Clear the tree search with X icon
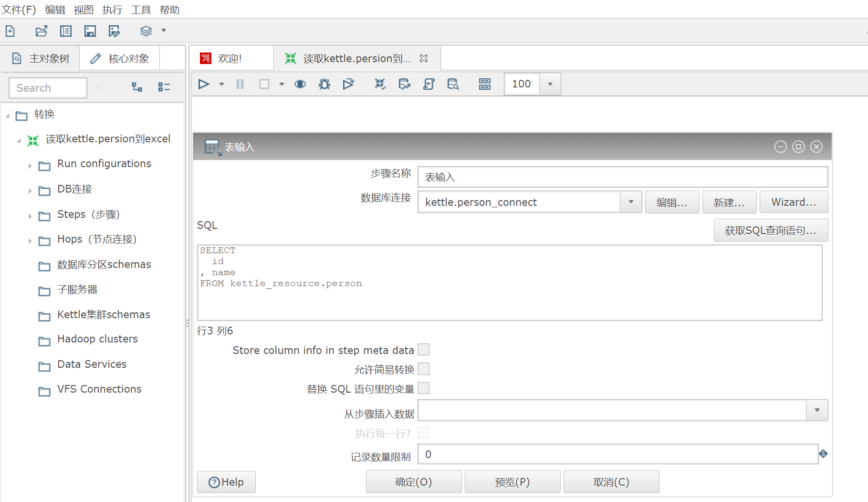 [x=99, y=87]
